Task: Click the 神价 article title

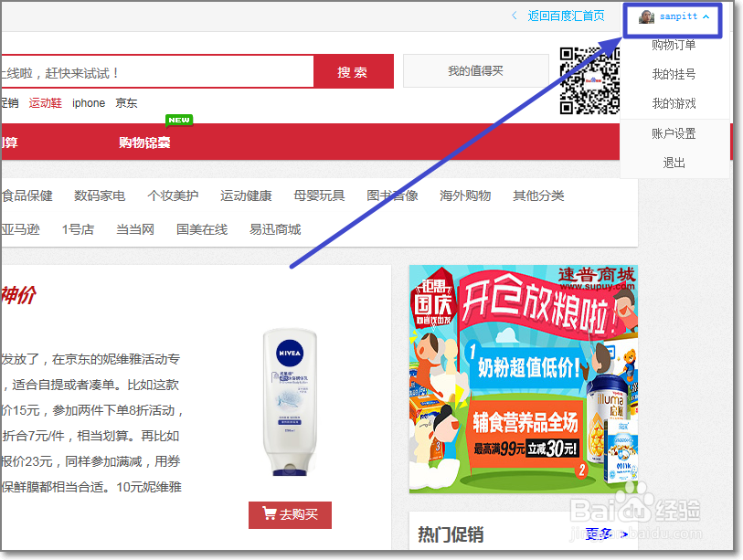Action: click(x=18, y=295)
